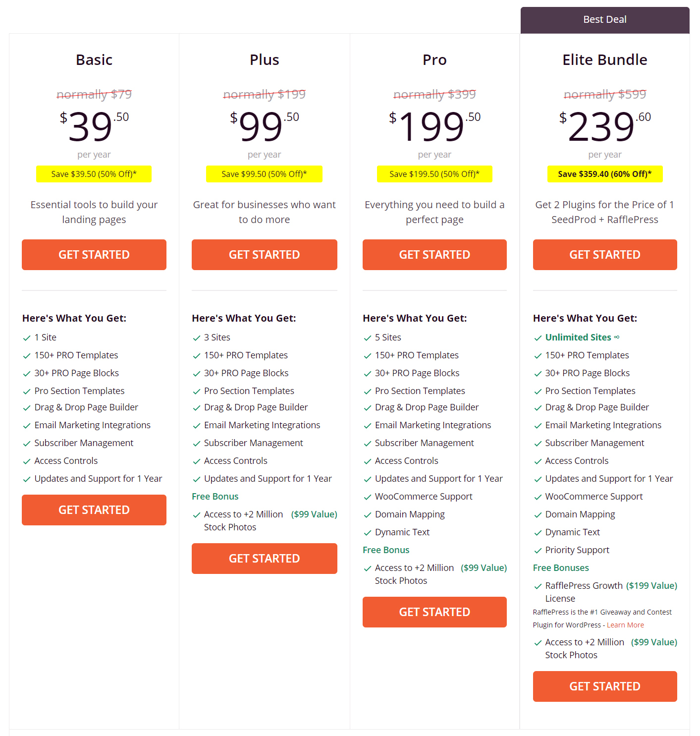
Task: Click GET STARTED under Elite Bundle description
Action: coord(605,255)
